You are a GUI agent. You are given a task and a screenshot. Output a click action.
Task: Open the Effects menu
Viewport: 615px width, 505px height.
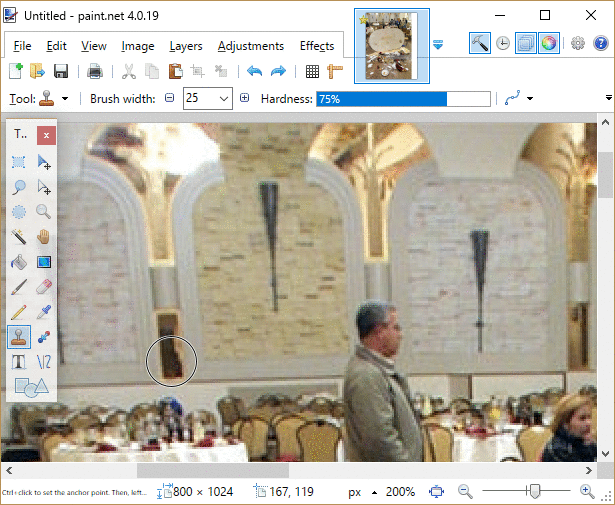click(317, 46)
